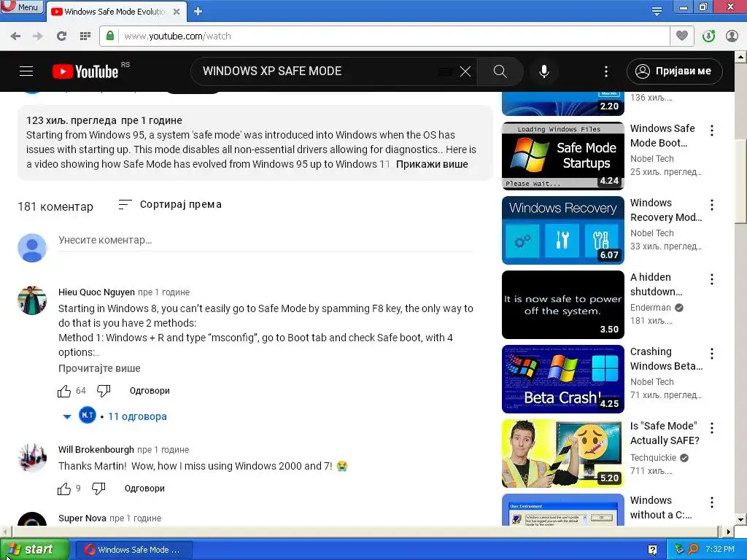The width and height of the screenshot is (747, 560).
Task: Go forward to next page
Action: pyautogui.click(x=38, y=36)
